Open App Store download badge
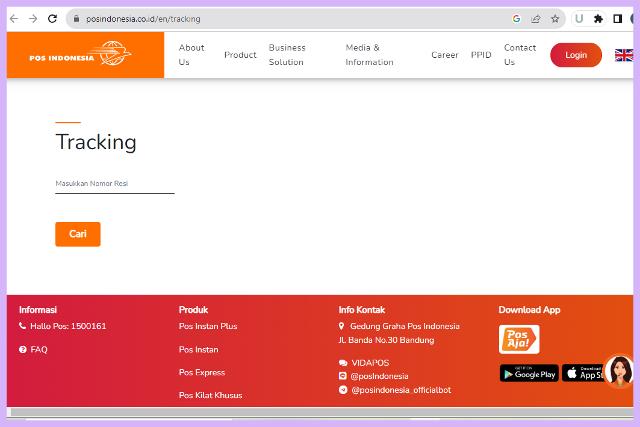This screenshot has width=640, height=427. pos(583,373)
